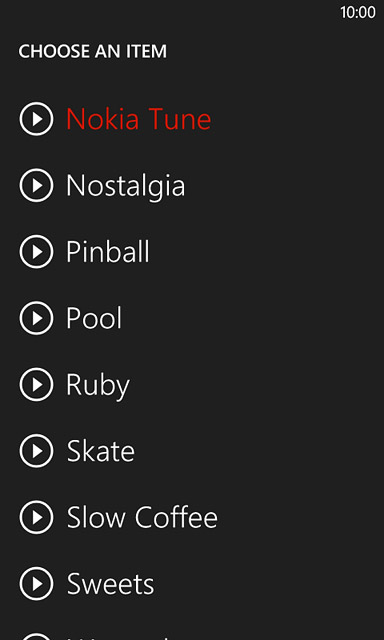Select Nokia Tune as ringtone
The height and width of the screenshot is (640, 384).
click(139, 119)
